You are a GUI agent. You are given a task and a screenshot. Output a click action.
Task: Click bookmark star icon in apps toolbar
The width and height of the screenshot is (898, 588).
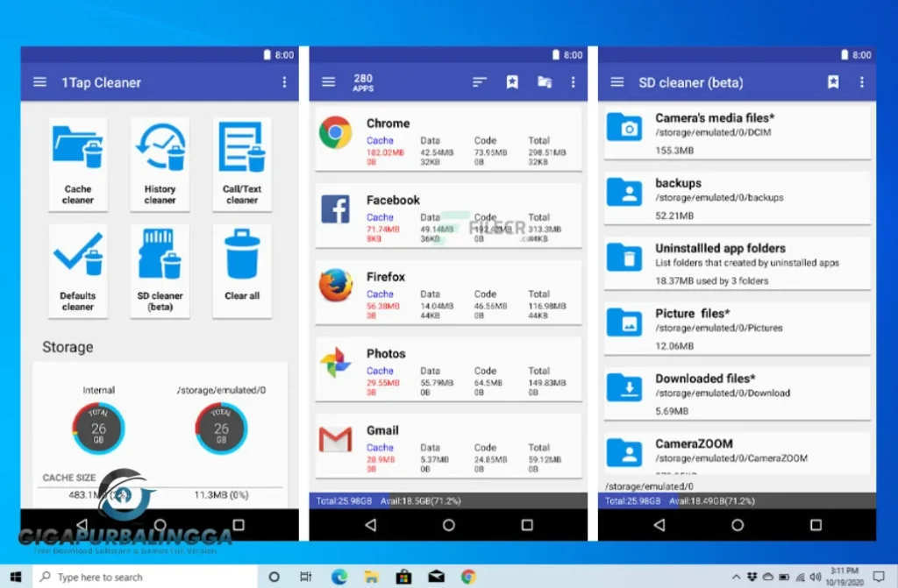click(512, 82)
